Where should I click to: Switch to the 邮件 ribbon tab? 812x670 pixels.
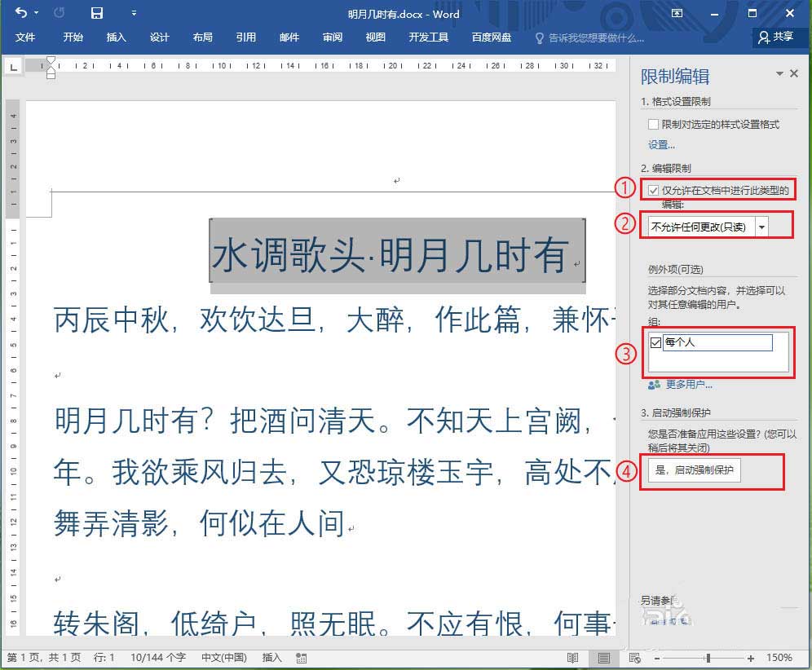pos(289,37)
